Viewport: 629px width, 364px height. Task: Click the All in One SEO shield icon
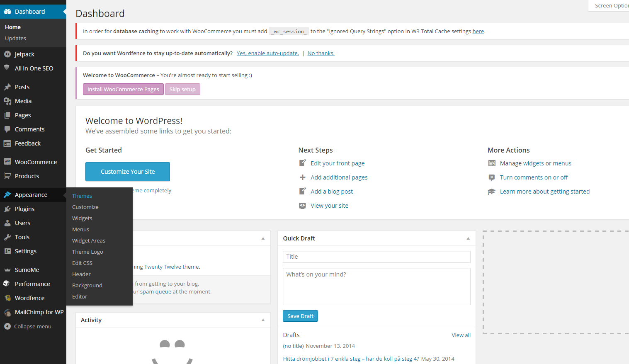tap(7, 68)
